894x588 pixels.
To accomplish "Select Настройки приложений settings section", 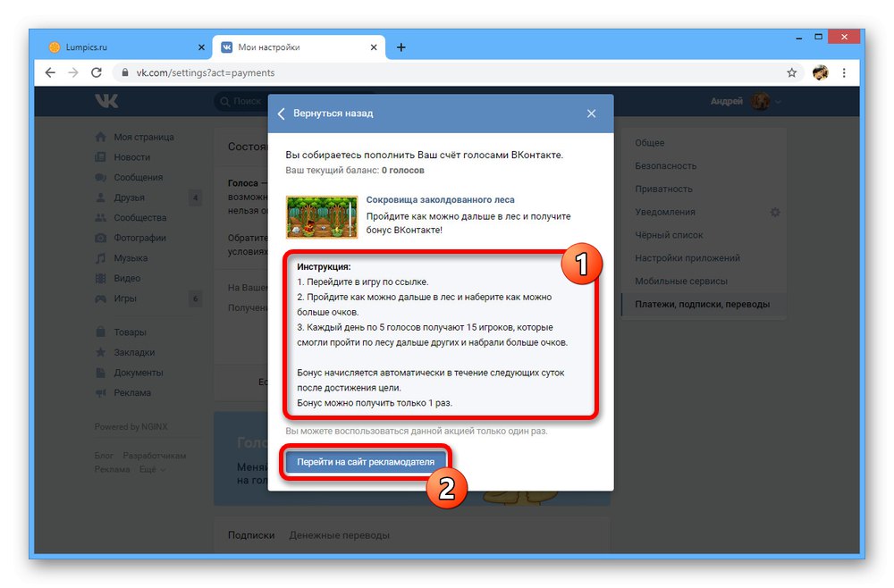I will point(687,258).
